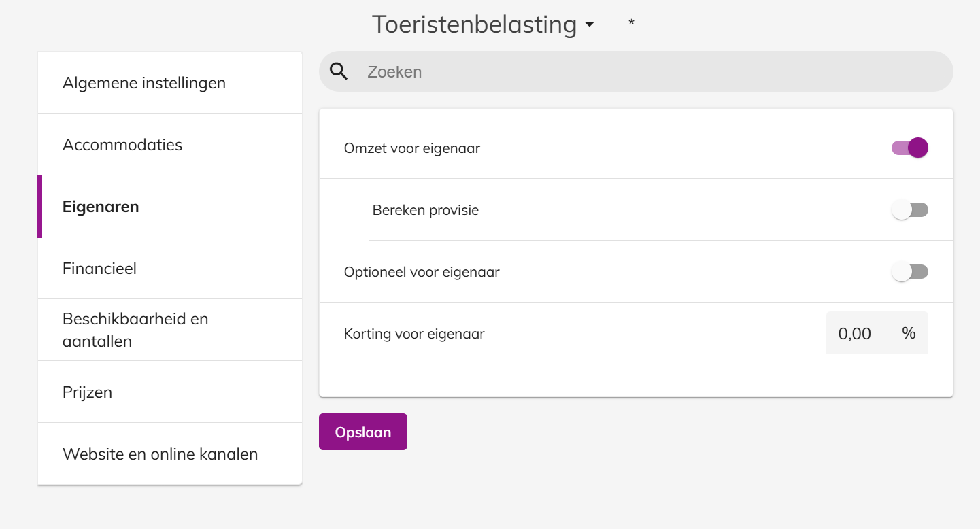Click the percent sign in discount field
Screen dimensions: 980x529
[909, 333]
